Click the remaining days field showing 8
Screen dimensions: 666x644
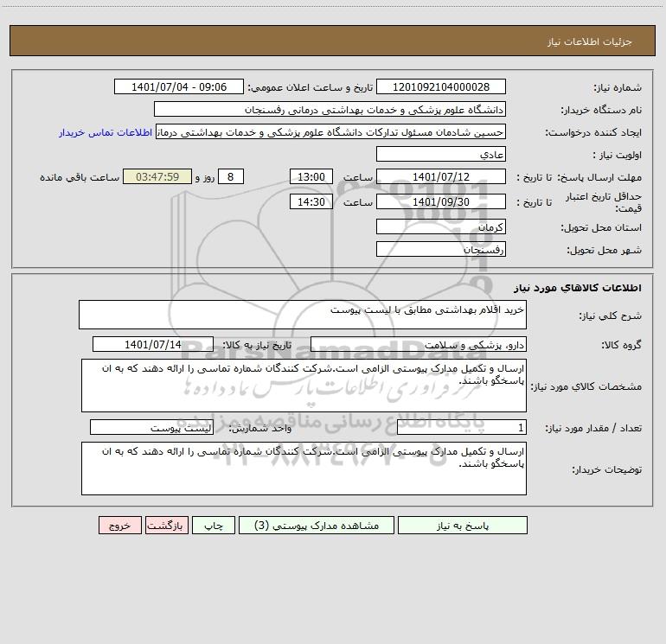(231, 176)
